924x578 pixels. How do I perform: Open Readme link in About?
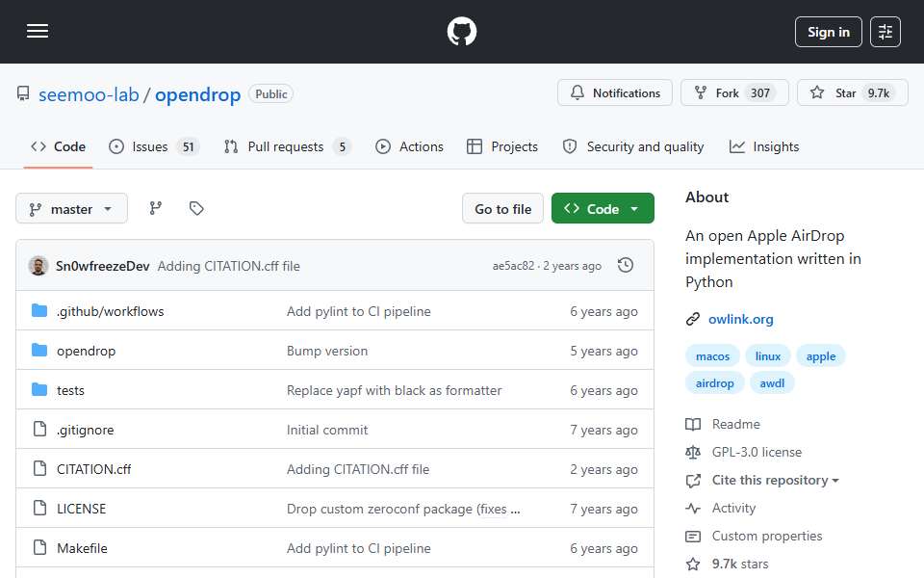736,424
